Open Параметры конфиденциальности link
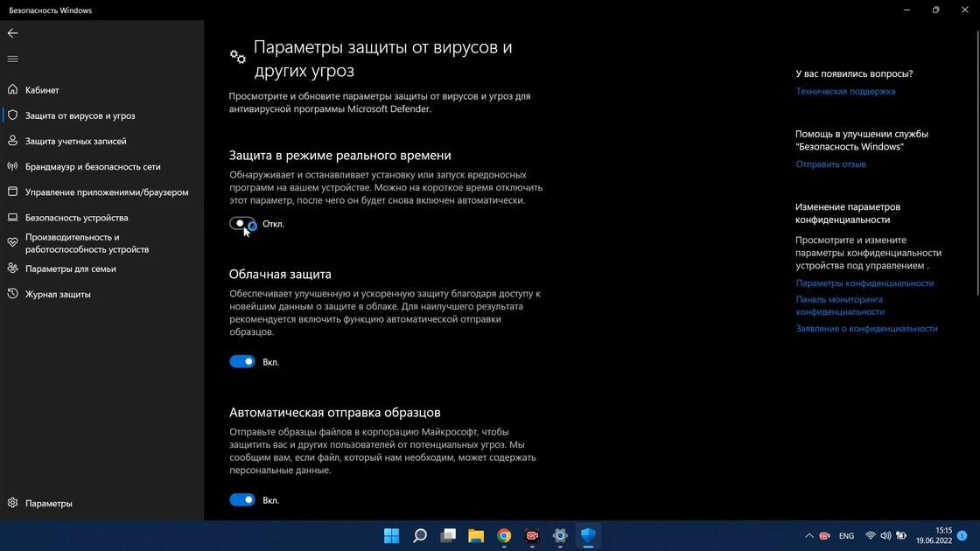 864,283
